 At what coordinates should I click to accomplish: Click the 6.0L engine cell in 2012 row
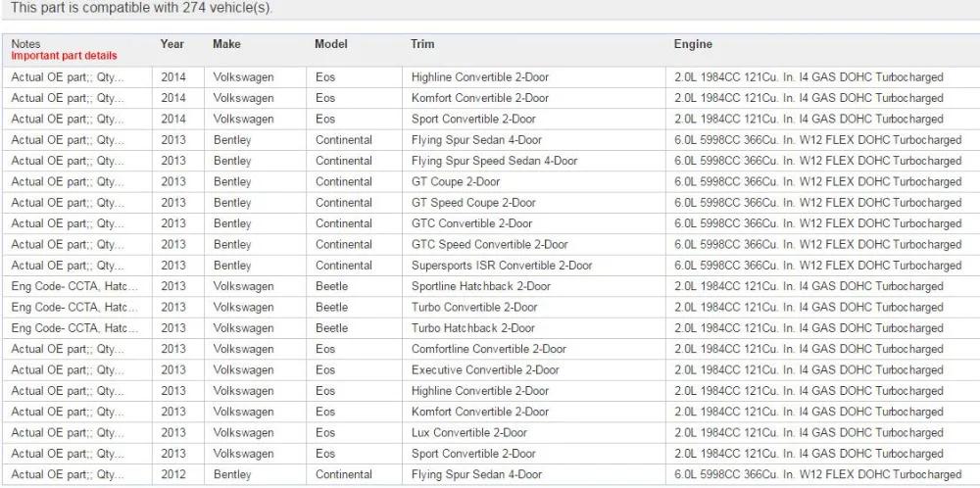[818, 474]
